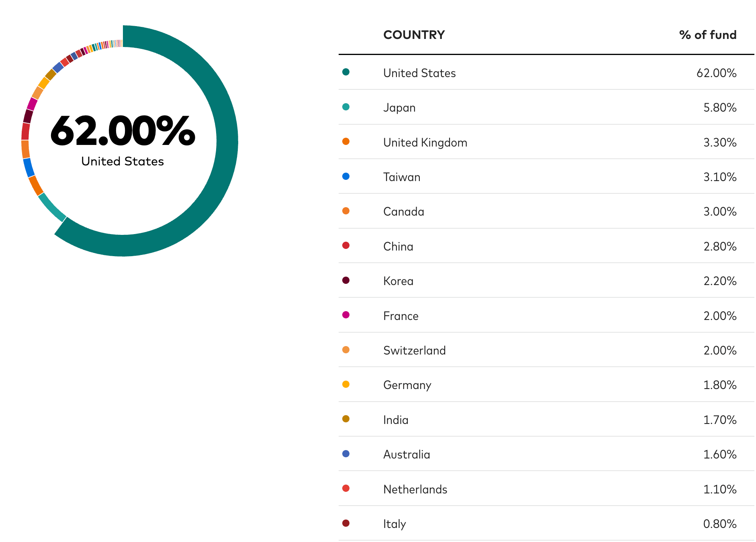
Task: Click the % of fund column header
Action: 708,35
